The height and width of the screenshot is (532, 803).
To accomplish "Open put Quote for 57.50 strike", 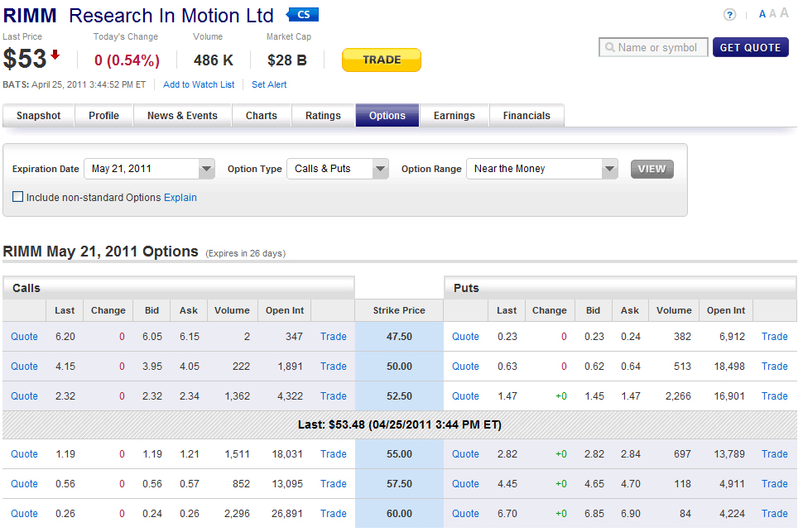I will pyautogui.click(x=465, y=483).
